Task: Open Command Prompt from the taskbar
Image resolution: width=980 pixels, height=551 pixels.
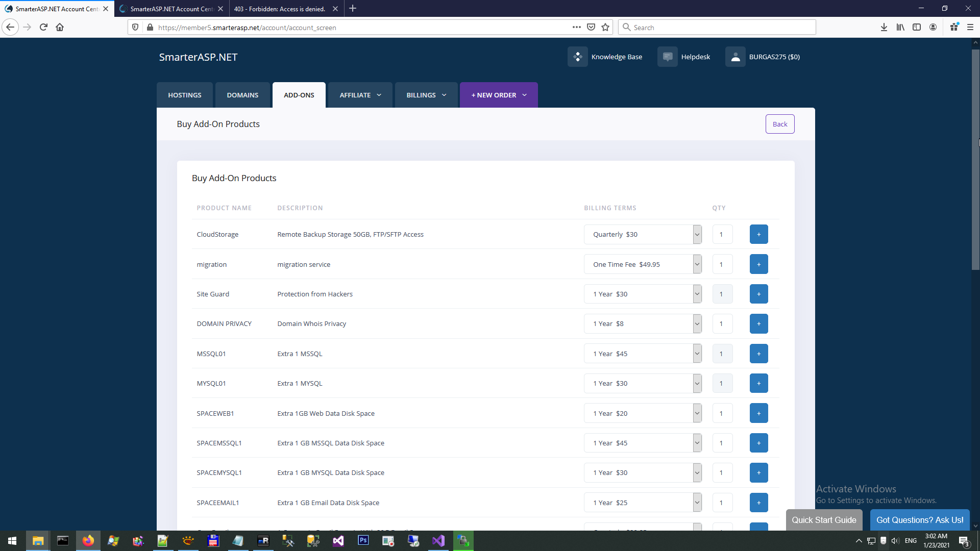Action: click(63, 540)
